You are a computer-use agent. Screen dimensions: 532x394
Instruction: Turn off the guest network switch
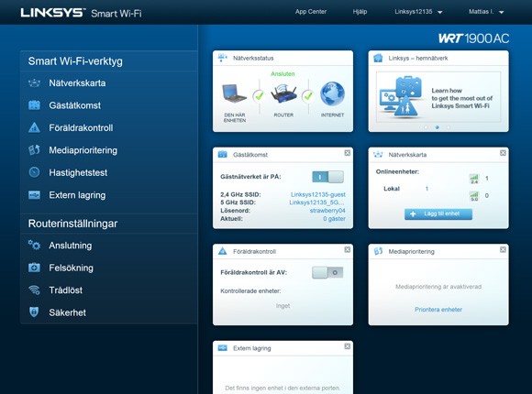327,177
